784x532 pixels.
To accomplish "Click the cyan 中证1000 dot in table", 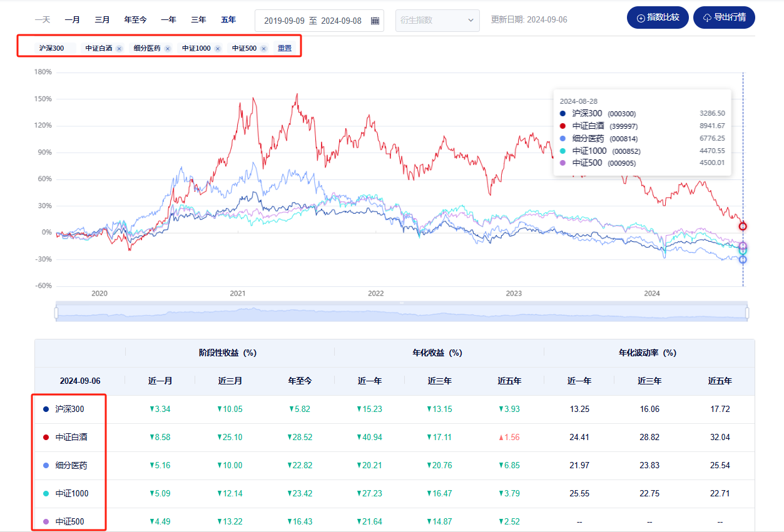I will pos(46,494).
